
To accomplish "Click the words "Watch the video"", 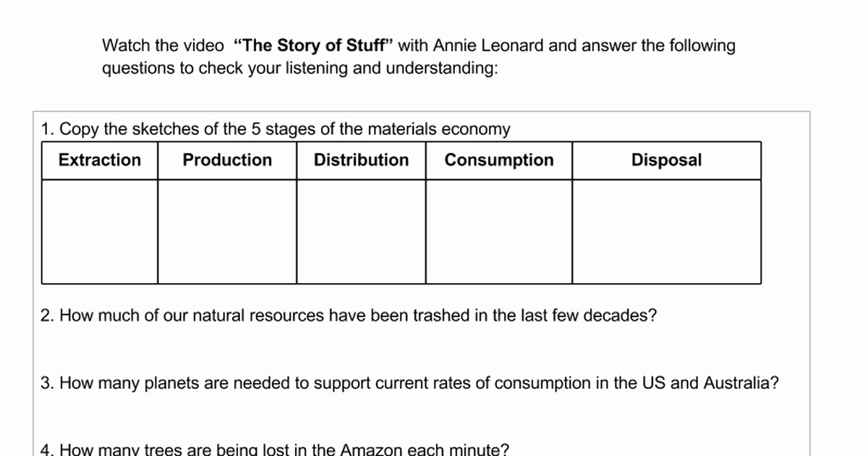I will coord(163,46).
